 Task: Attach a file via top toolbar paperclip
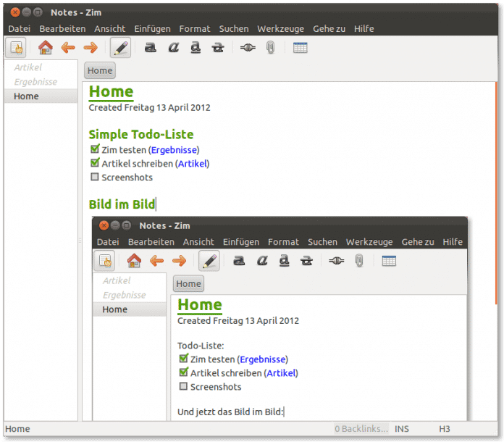click(x=270, y=48)
